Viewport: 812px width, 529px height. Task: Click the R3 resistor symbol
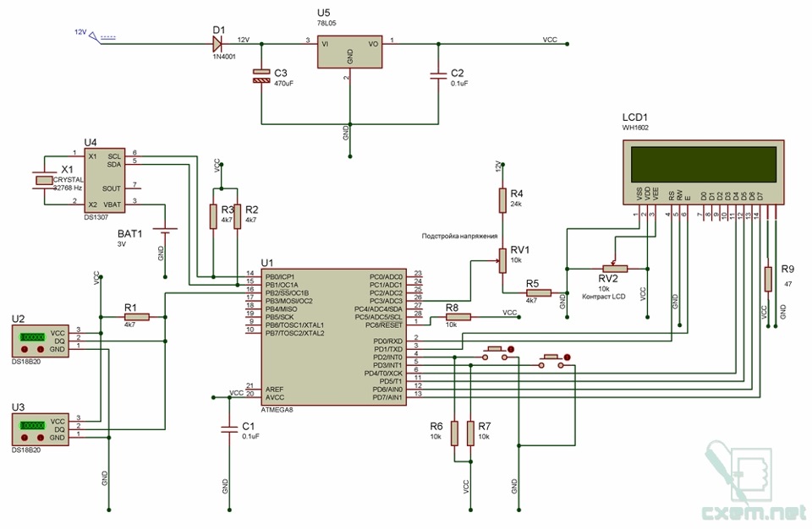(x=213, y=216)
